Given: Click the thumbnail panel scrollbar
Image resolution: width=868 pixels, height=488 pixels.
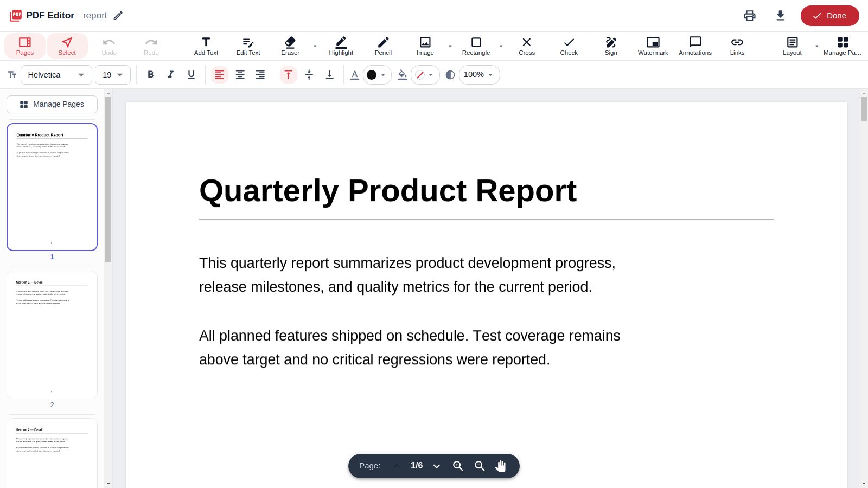Looking at the screenshot, I should (x=108, y=179).
